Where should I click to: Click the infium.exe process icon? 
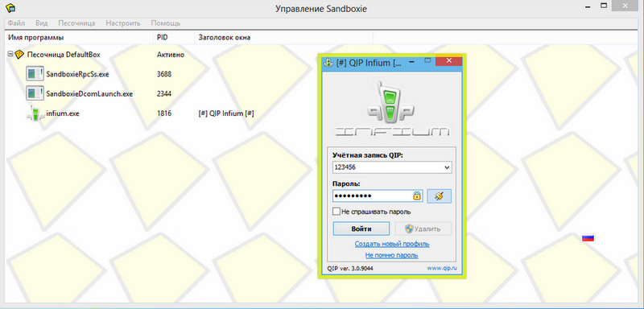tap(35, 113)
